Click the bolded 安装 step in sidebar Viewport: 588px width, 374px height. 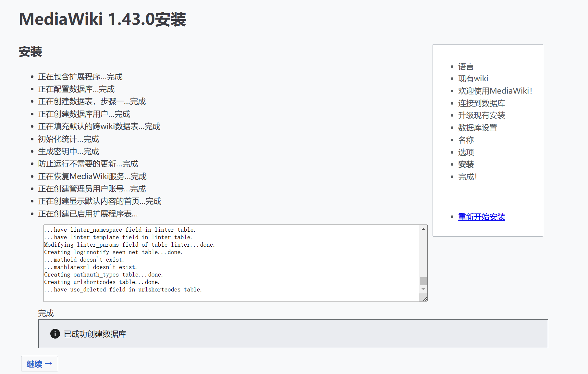pos(465,164)
